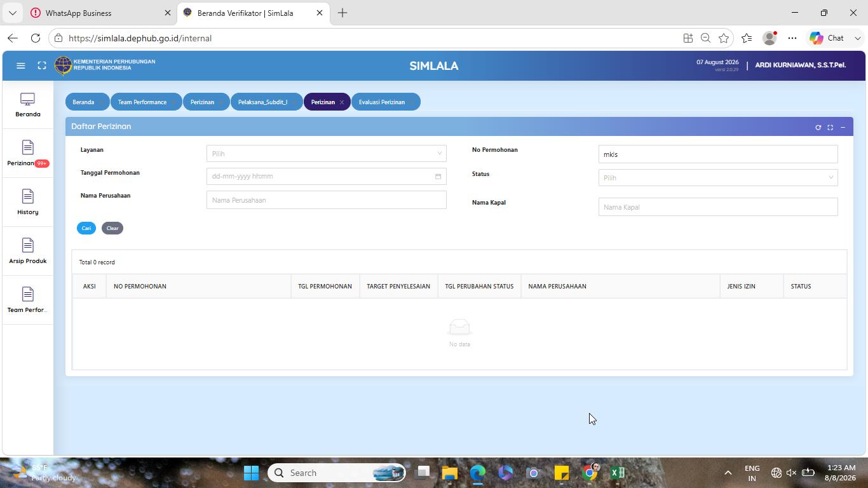
Task: Click the Clear button
Action: pyautogui.click(x=112, y=228)
